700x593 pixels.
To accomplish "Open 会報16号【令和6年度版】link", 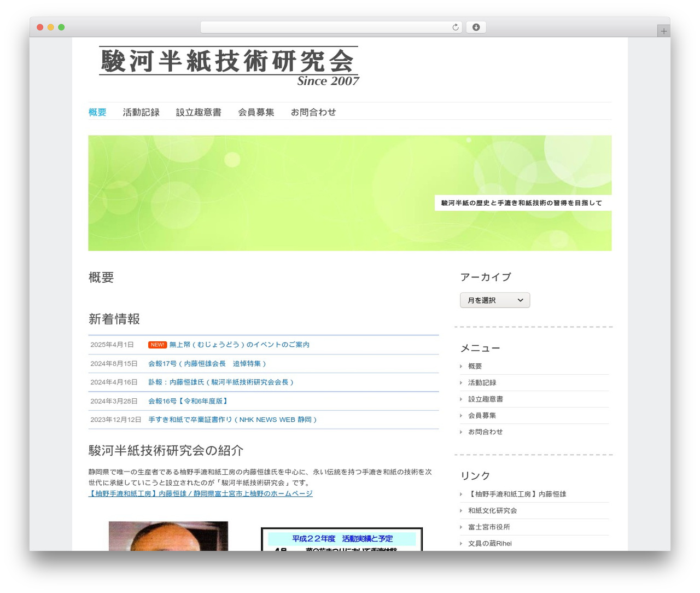I will 188,401.
